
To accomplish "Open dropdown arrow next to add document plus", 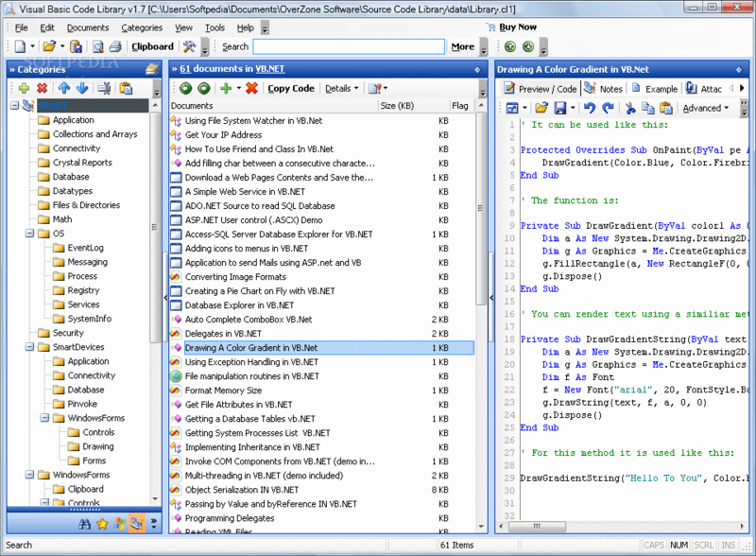I will pos(239,88).
